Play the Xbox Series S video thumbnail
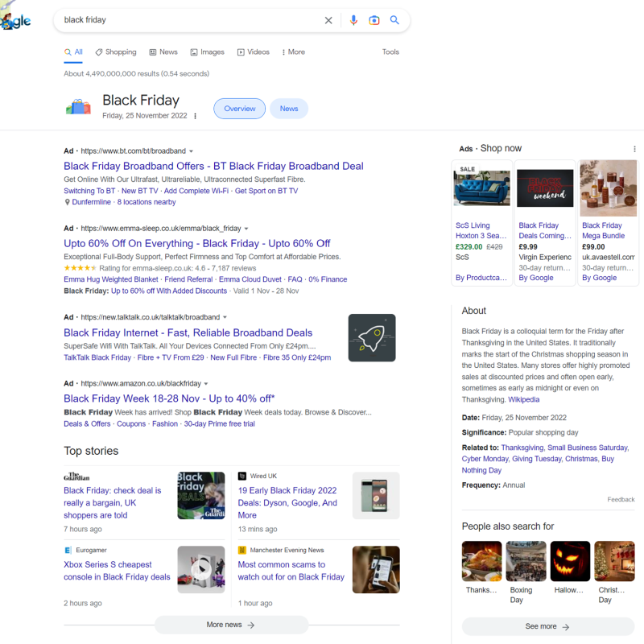 pyautogui.click(x=201, y=569)
